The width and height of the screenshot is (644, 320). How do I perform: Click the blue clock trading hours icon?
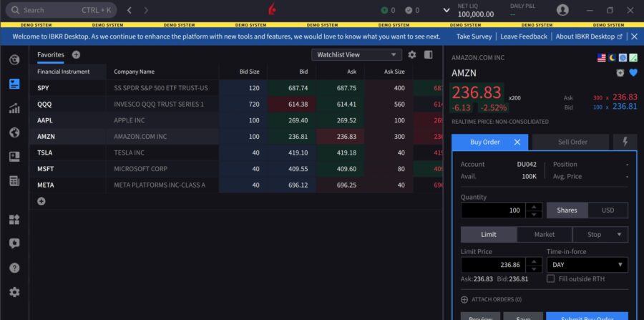623,58
